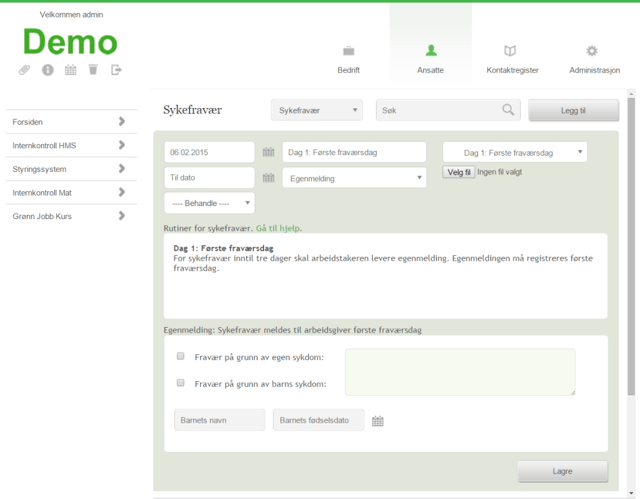
Task: Check Fravær på grunn av barns sykdom
Action: 180,383
